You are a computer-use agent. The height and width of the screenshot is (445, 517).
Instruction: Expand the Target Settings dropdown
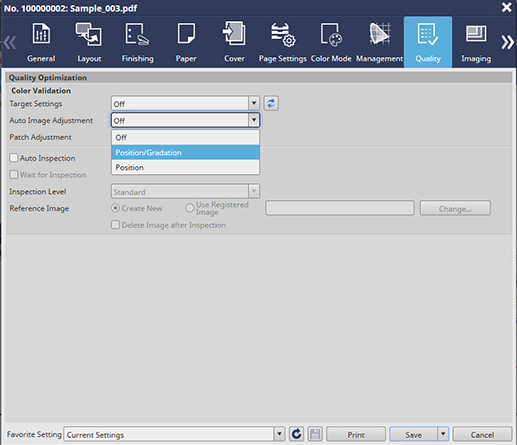tap(254, 103)
